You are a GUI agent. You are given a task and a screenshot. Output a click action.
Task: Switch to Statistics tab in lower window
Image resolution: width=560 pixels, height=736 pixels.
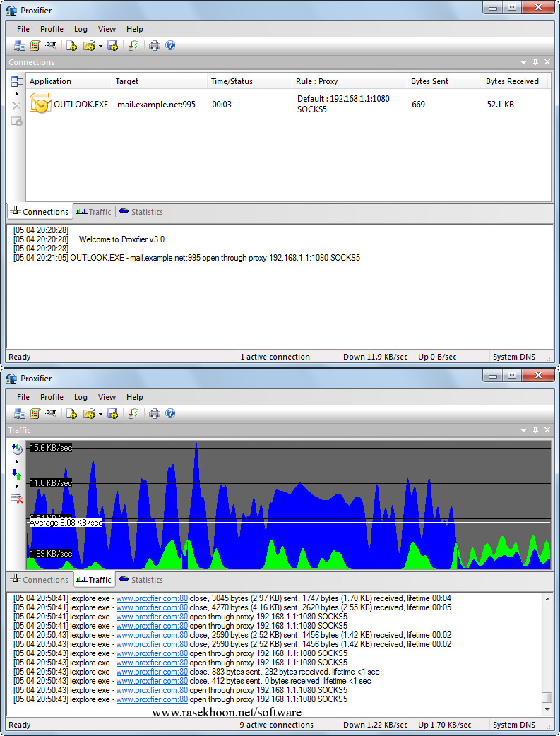[x=141, y=580]
